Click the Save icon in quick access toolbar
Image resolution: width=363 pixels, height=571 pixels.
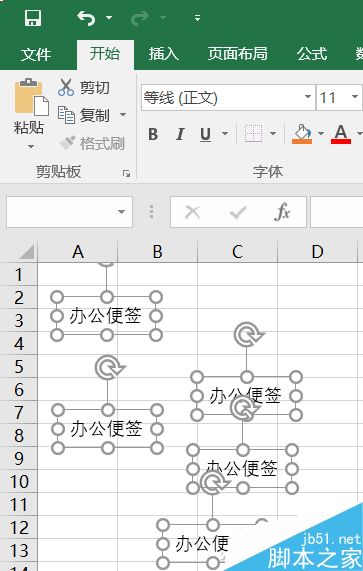[x=33, y=17]
